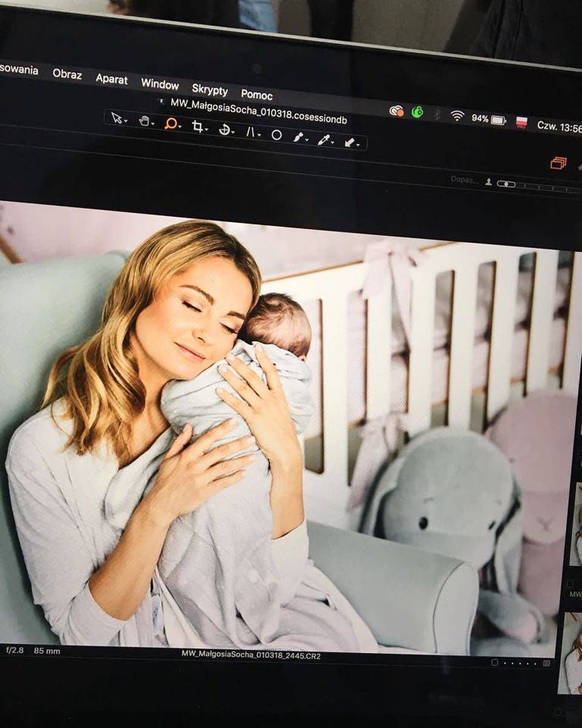Open the Obraz menu

(x=67, y=74)
